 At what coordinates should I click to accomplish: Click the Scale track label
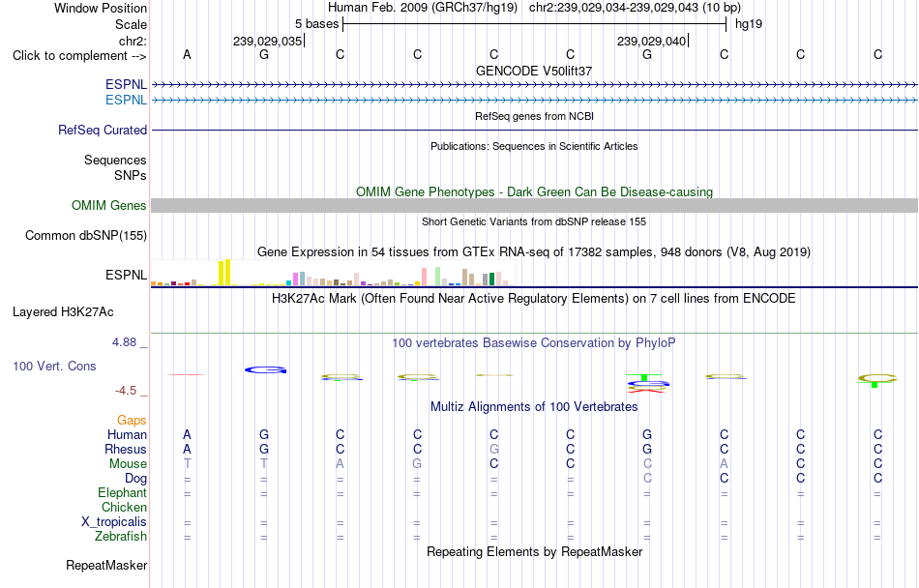coord(131,24)
